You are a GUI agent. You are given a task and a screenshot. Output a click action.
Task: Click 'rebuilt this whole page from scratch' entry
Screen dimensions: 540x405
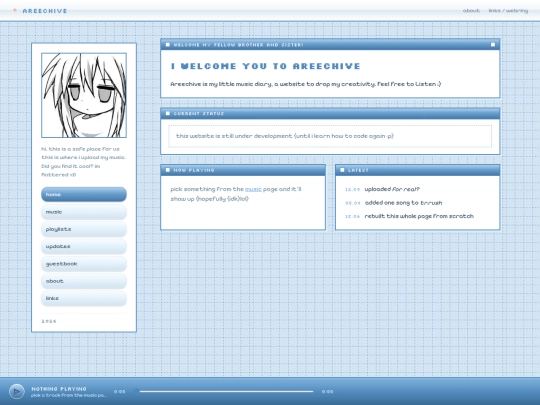(419, 216)
